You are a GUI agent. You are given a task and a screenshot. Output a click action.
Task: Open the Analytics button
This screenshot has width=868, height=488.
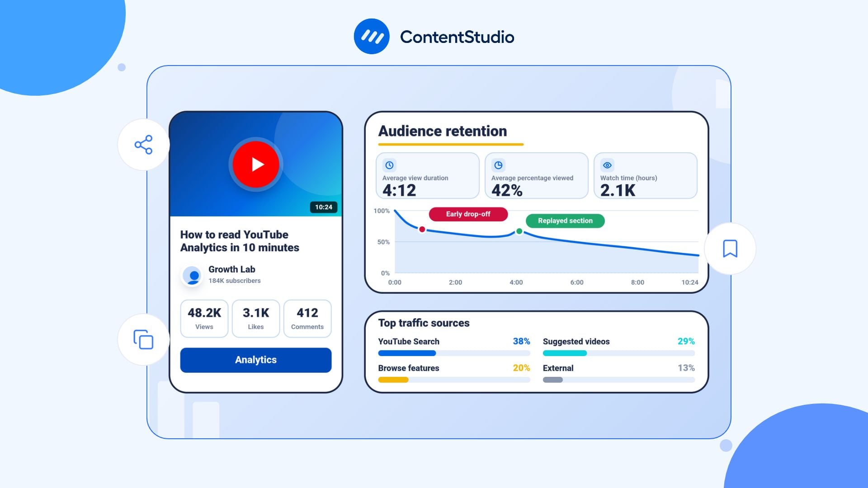point(256,360)
